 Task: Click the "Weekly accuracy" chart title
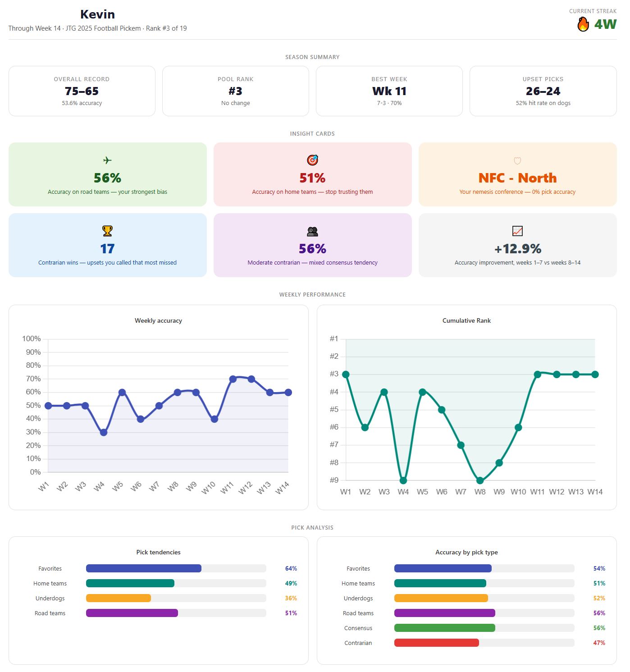pos(158,321)
